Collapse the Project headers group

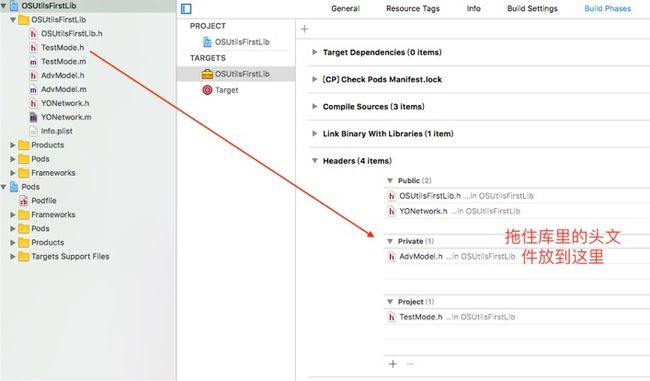tap(390, 302)
